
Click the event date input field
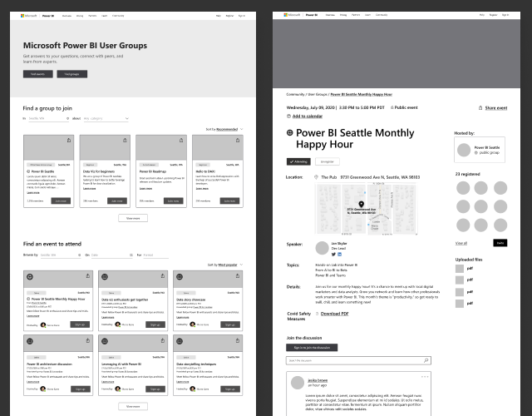coord(106,255)
